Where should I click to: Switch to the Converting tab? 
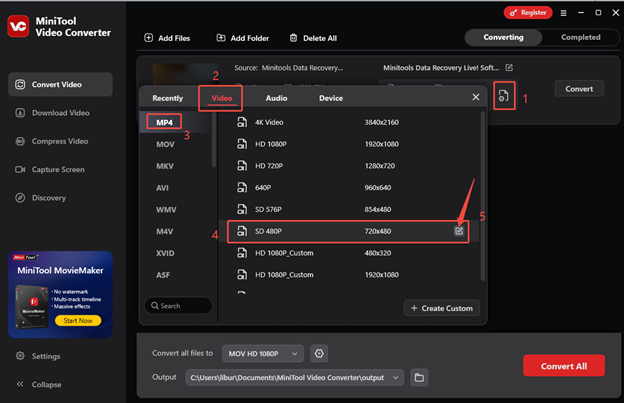click(503, 37)
